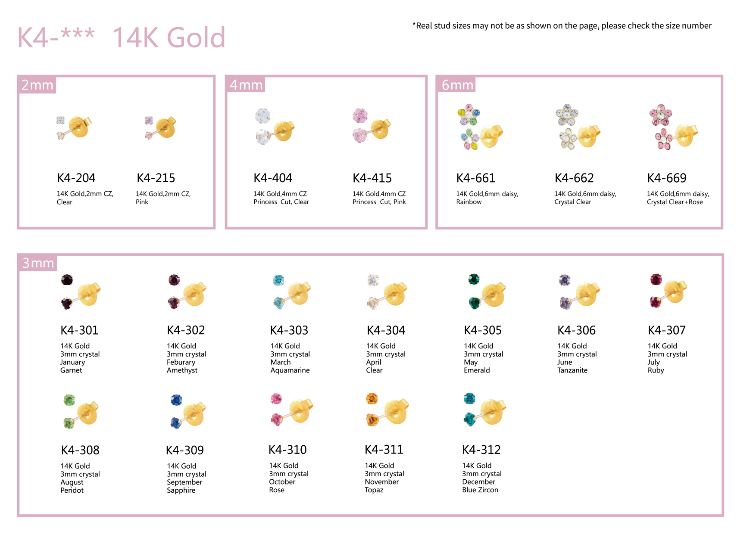Click the K4-312 Blue Zircon product code
756x534 pixels.
pos(481,450)
